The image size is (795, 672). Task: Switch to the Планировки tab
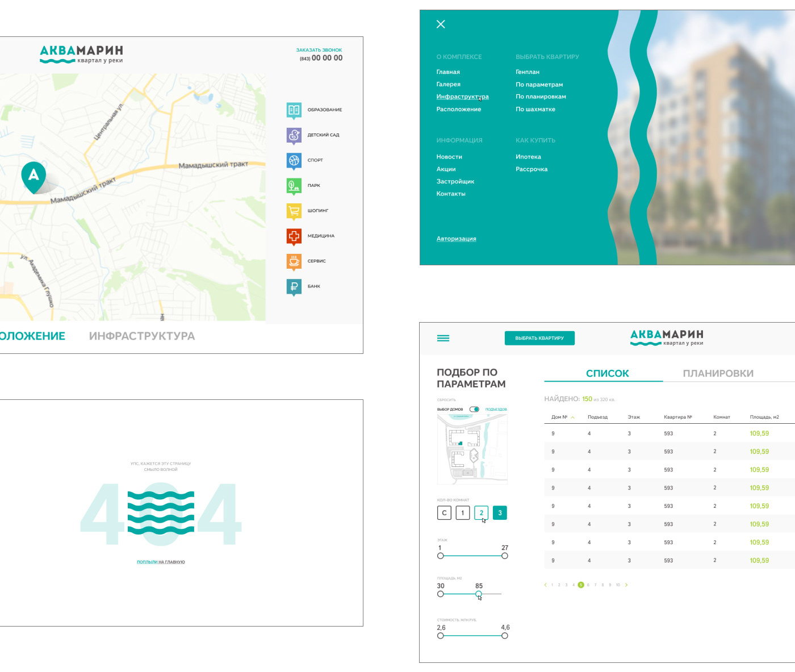click(718, 373)
